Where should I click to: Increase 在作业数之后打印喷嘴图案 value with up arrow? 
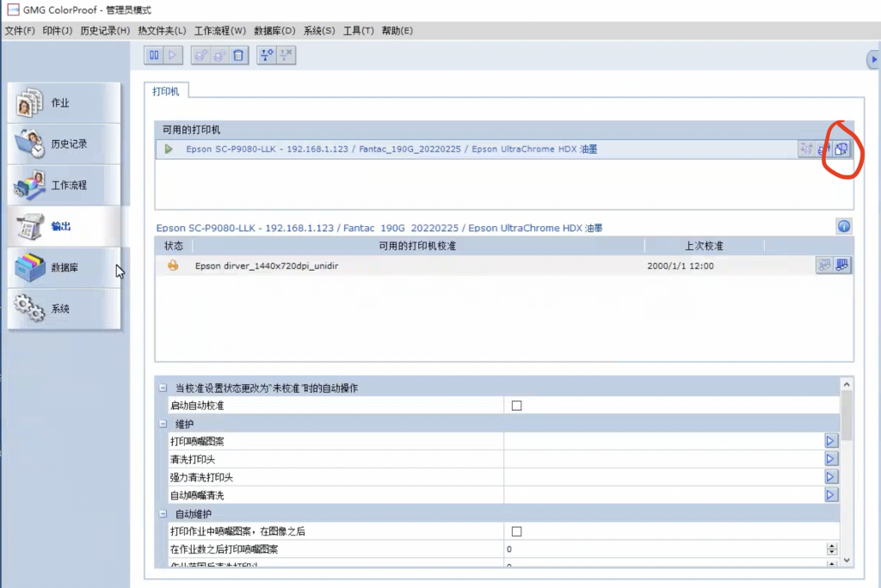click(832, 546)
